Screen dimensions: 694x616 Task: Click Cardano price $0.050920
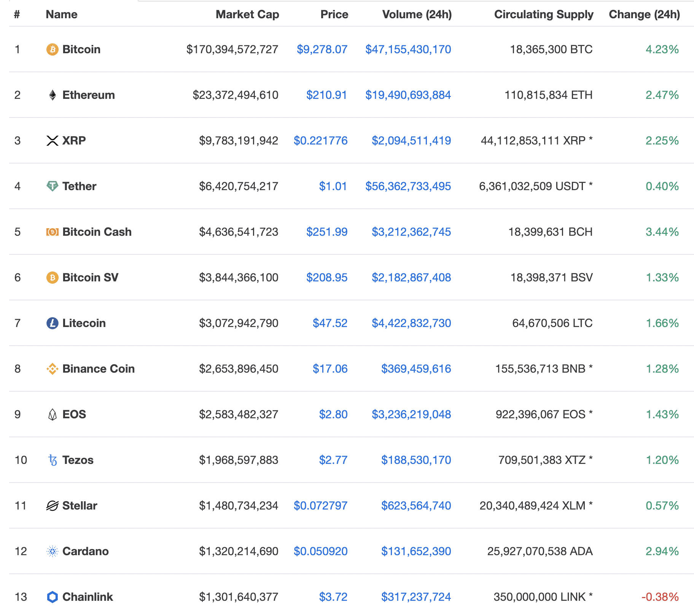(320, 551)
